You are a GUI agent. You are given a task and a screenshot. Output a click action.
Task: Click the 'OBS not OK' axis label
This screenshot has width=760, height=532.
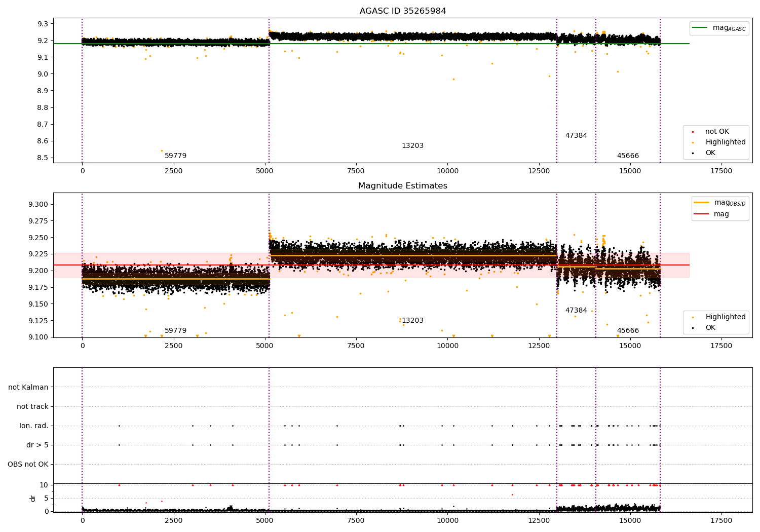click(x=28, y=464)
